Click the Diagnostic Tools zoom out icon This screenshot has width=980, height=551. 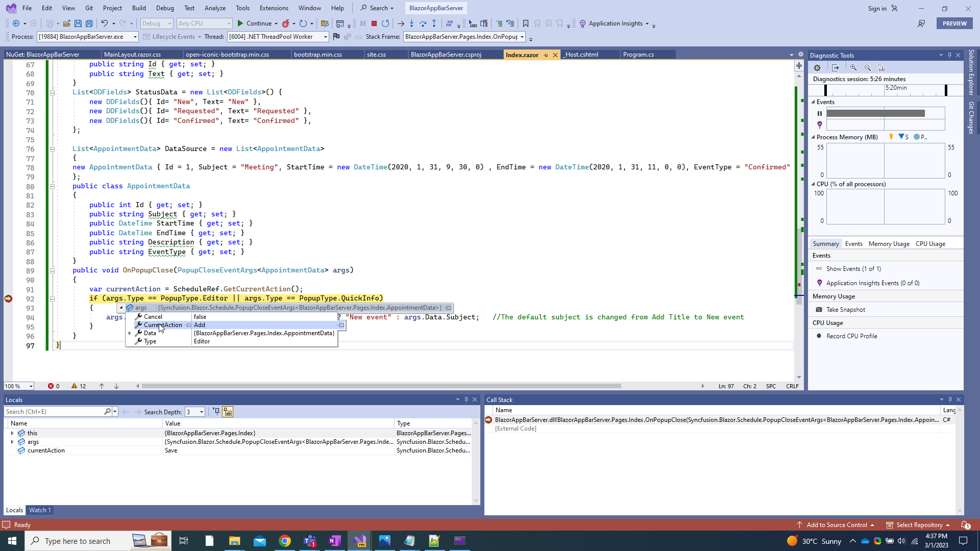[868, 68]
